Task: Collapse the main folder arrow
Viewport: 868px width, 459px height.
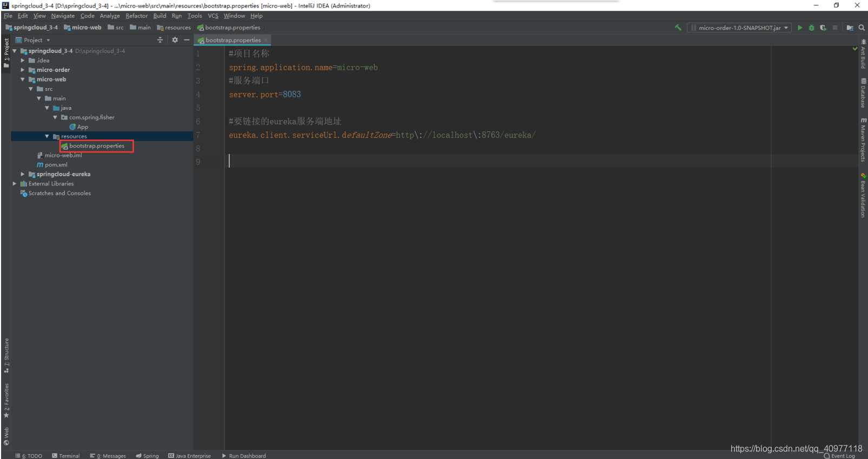Action: 39,98
